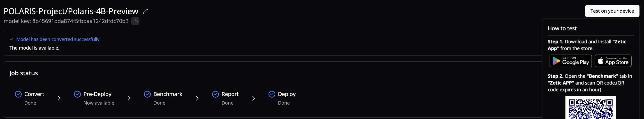The image size is (644, 119).
Task: Click the QR code image
Action: [x=591, y=108]
